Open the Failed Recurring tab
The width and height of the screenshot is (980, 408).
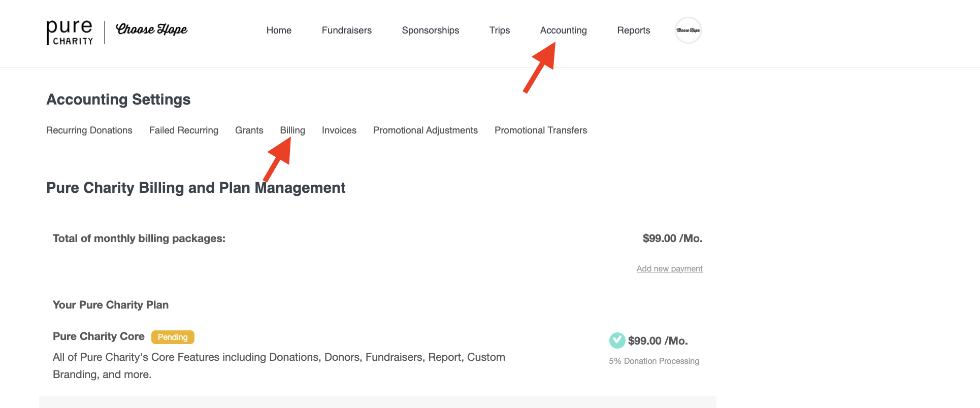[x=183, y=130]
